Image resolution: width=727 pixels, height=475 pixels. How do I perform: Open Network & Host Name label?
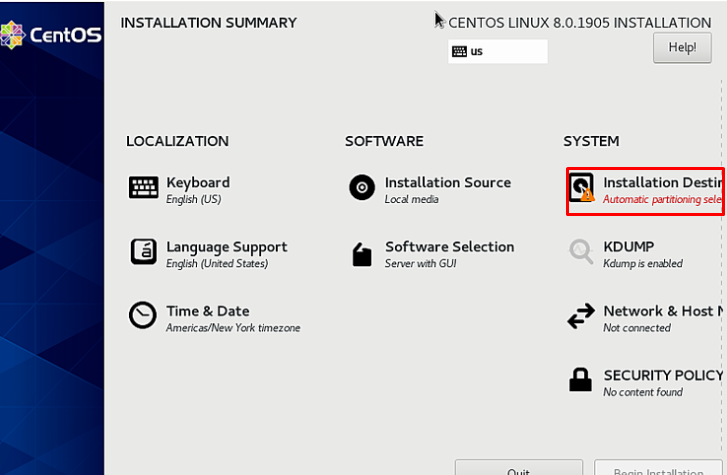663,311
